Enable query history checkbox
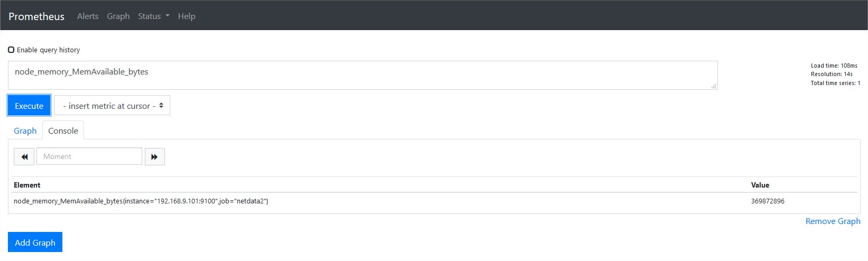 (11, 50)
